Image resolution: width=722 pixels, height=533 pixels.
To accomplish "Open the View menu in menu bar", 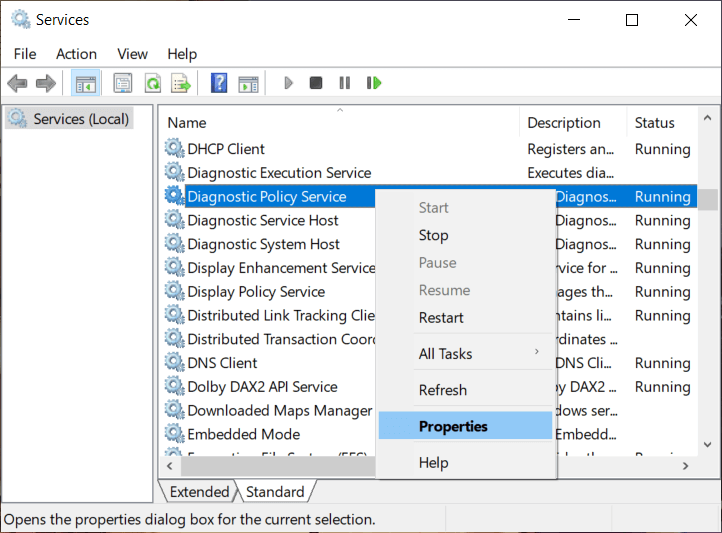I will [132, 54].
